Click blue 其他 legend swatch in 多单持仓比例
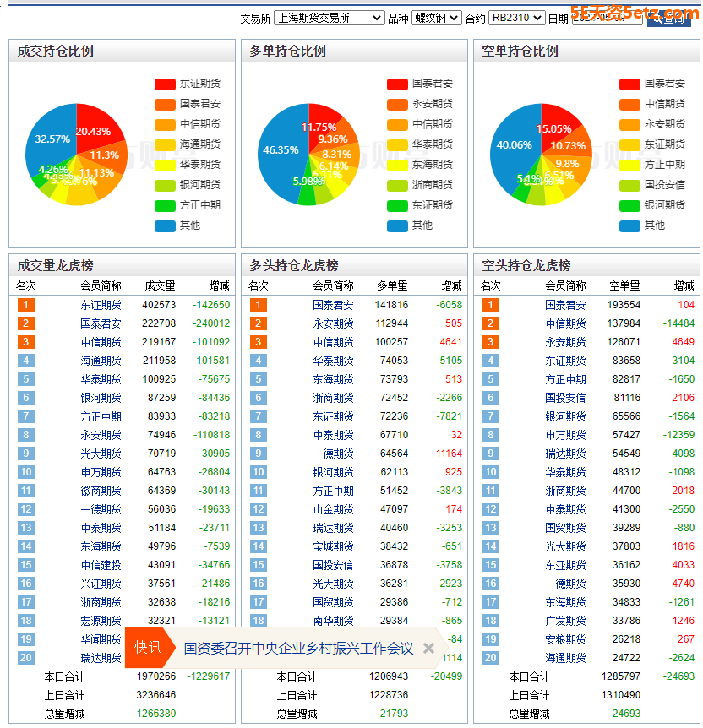 click(397, 226)
